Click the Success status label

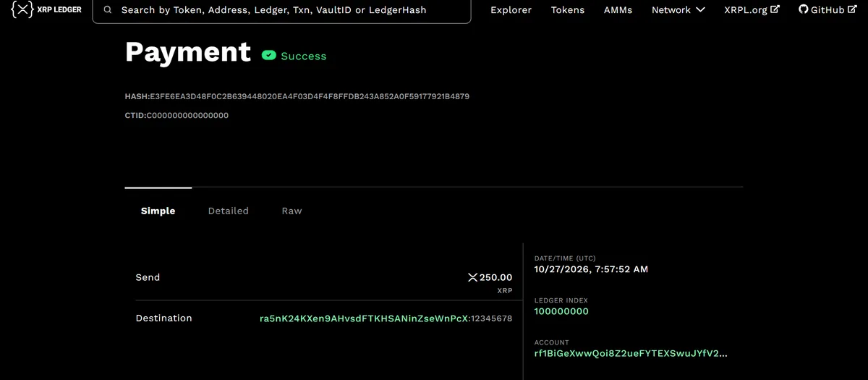pyautogui.click(x=304, y=56)
